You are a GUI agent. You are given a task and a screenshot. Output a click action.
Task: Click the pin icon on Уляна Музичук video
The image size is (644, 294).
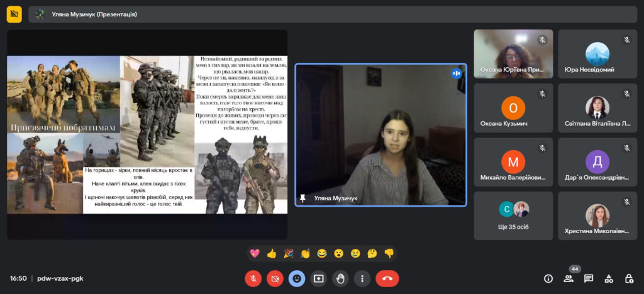(x=303, y=199)
